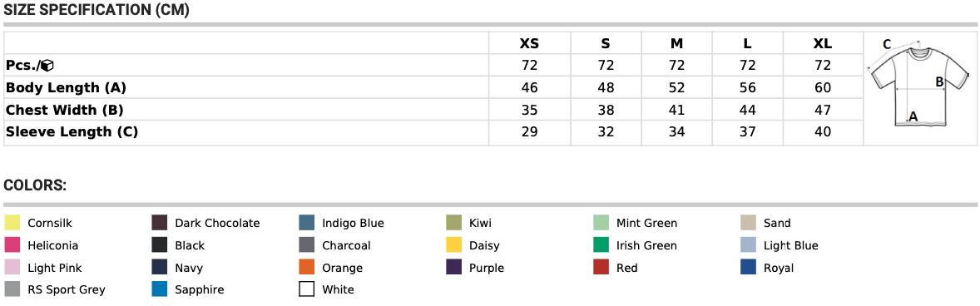
Task: Click the Sleeve Length (C) row label
Action: pos(72,131)
